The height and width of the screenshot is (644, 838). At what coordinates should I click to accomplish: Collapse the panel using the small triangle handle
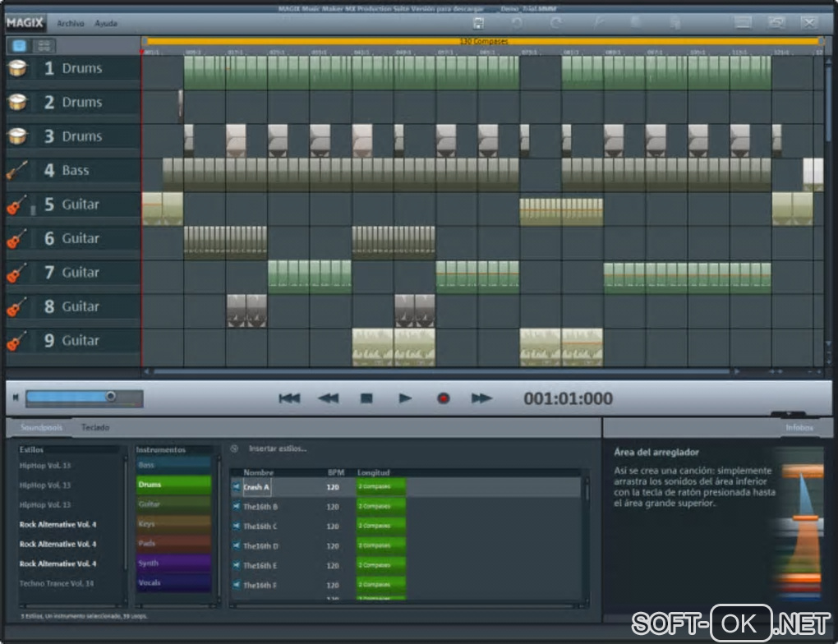788,414
